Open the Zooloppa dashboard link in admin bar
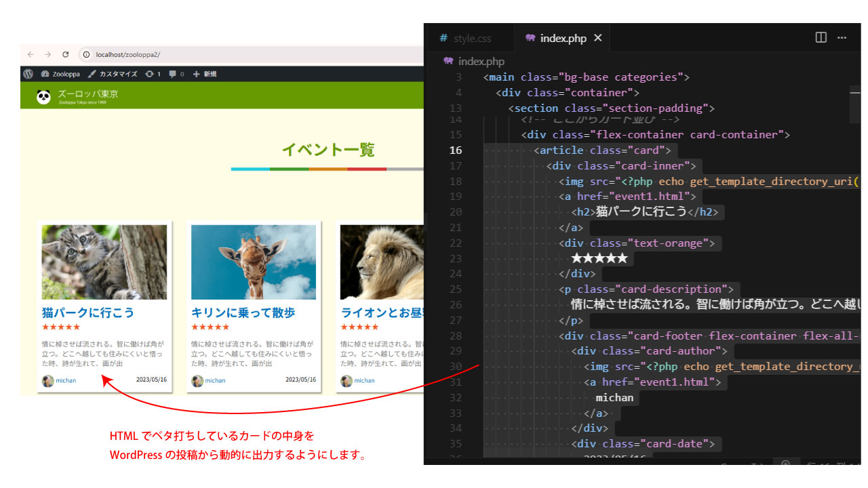This screenshot has height=488, width=868. pos(62,74)
